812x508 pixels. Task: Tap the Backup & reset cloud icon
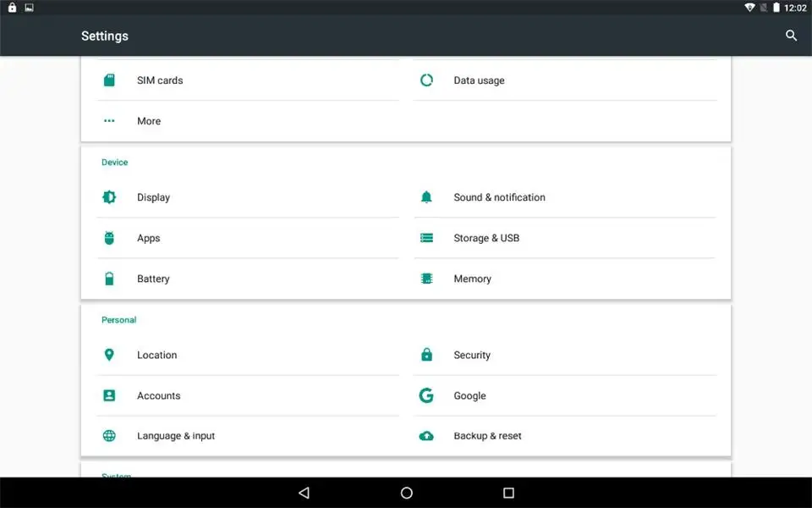426,436
